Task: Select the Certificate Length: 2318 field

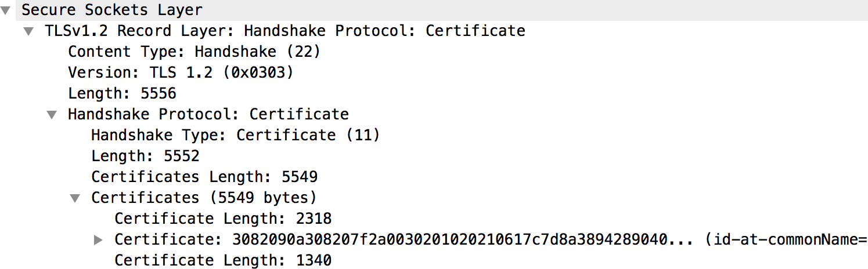Action: coord(223,219)
